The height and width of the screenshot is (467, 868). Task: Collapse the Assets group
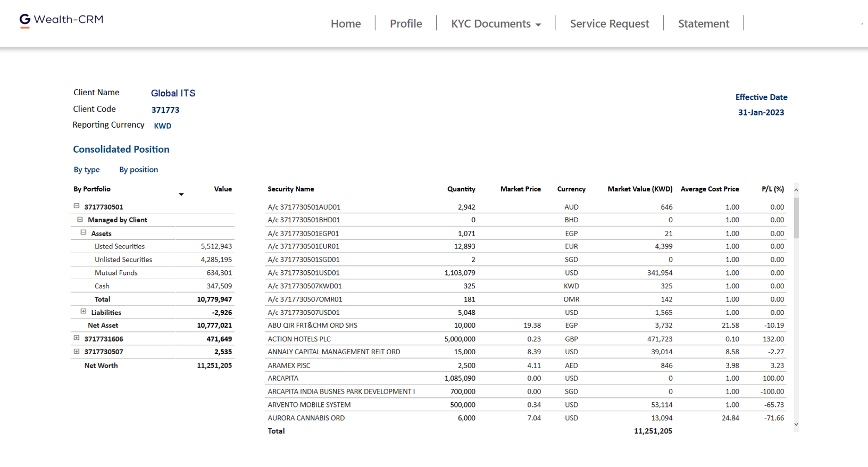click(84, 232)
